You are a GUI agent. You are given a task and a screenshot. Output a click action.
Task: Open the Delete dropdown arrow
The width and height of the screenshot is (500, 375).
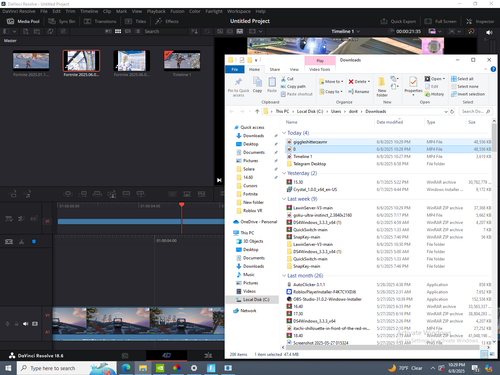[x=369, y=82]
